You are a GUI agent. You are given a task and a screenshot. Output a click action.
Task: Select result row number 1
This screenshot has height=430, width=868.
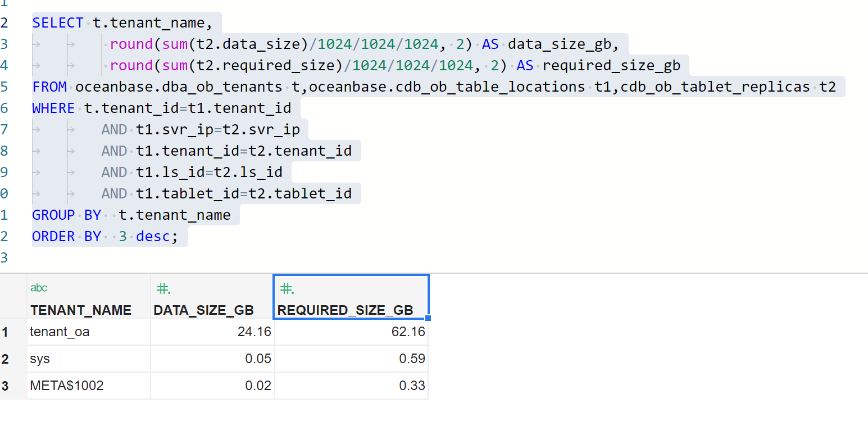(13, 332)
